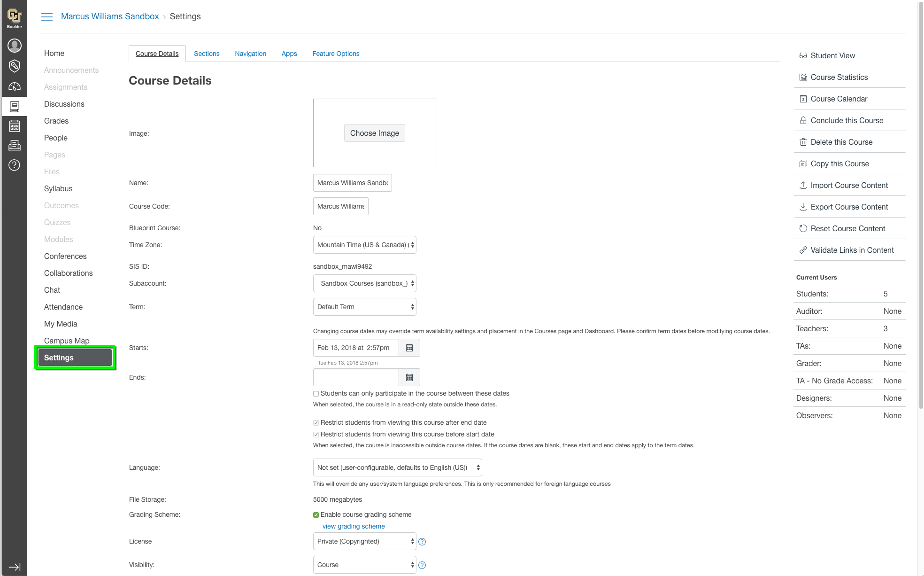Uncheck restrict students from viewing after end date
The width and height of the screenshot is (924, 576).
tap(316, 422)
